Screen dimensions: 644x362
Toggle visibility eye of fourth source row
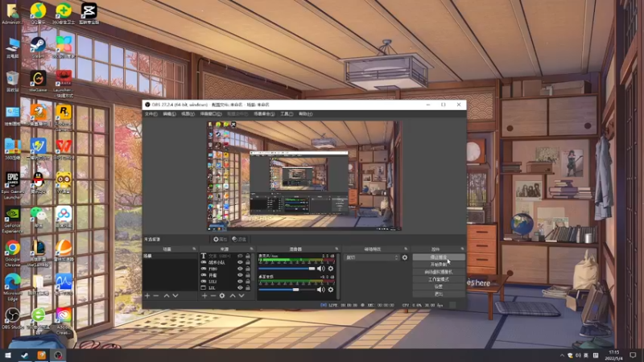tap(240, 275)
